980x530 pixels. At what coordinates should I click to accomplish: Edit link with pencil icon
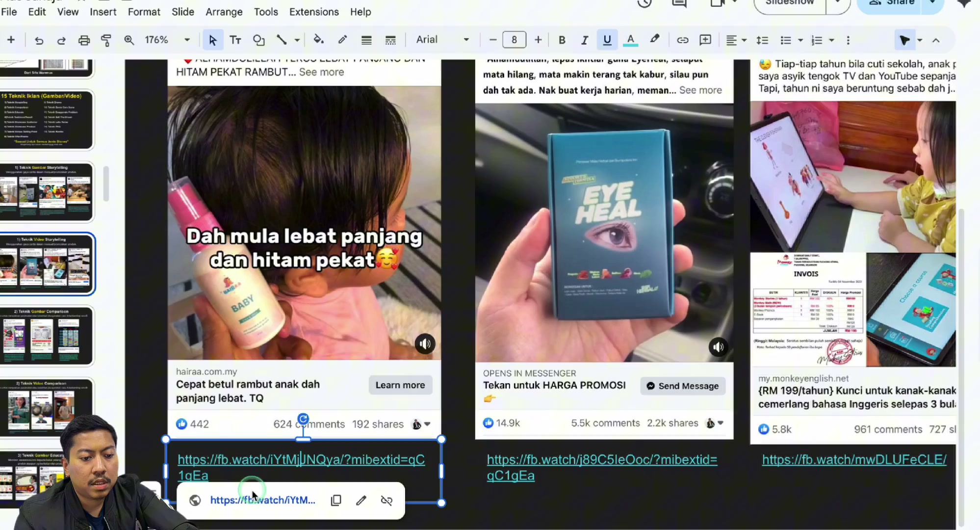[x=361, y=500]
